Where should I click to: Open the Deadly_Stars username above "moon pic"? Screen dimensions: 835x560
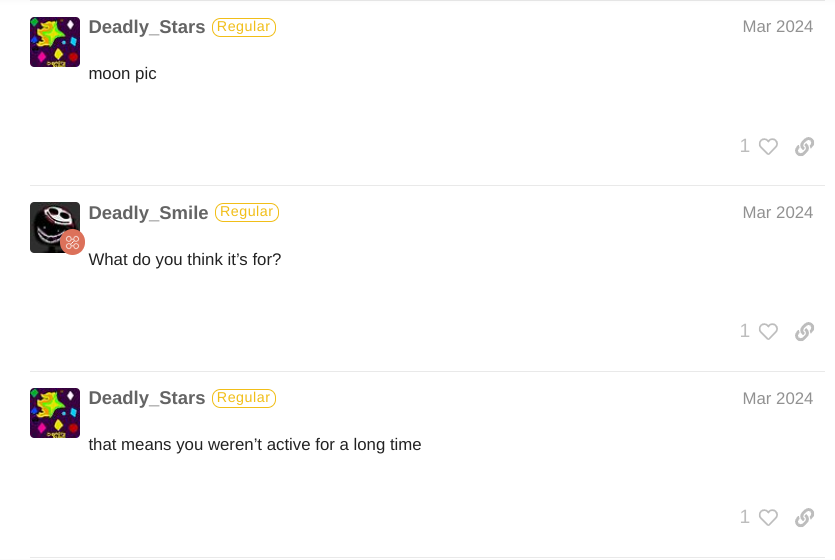tap(146, 27)
